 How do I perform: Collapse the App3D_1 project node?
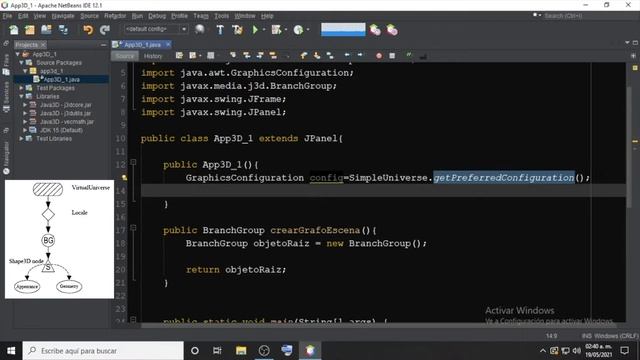click(18, 54)
